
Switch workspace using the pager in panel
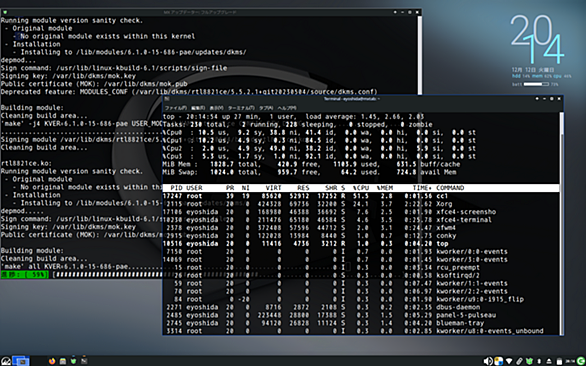point(21,361)
